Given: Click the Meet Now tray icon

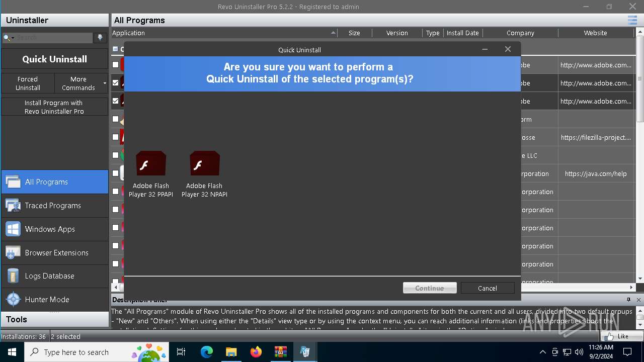Looking at the screenshot, I should [x=555, y=352].
